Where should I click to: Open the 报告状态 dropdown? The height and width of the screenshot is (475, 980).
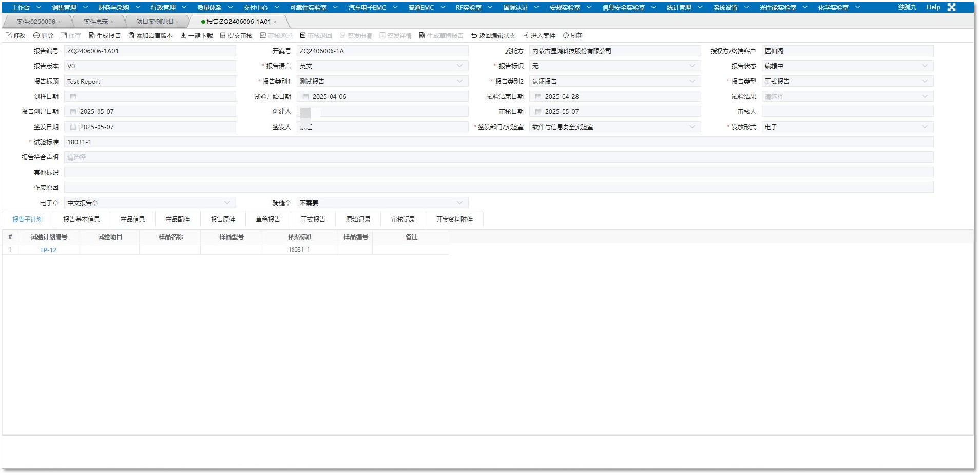(x=925, y=66)
